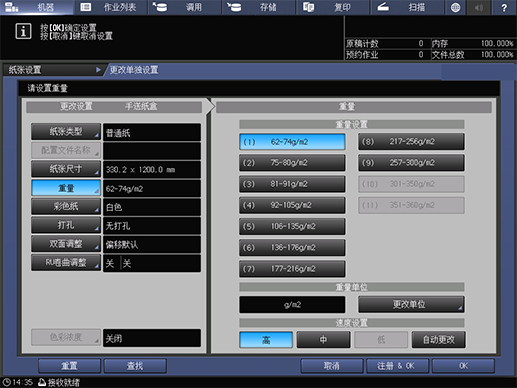
Task: Click the 重置 reset button
Action: pyautogui.click(x=69, y=366)
